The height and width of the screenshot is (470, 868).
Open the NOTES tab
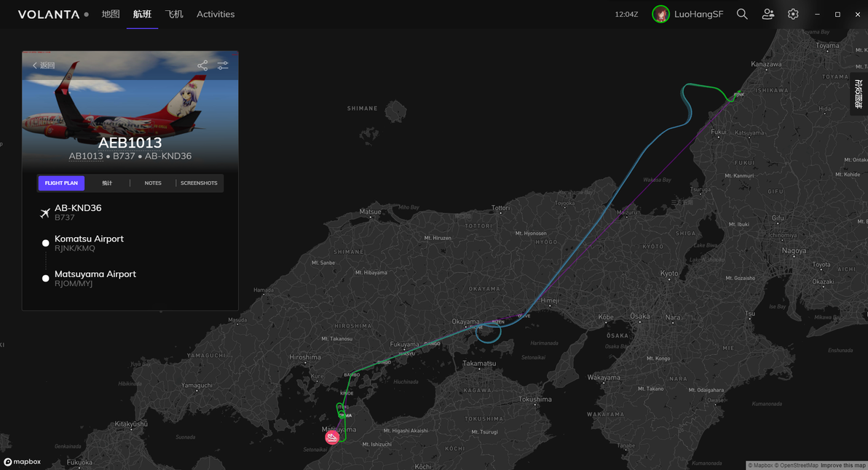point(153,183)
